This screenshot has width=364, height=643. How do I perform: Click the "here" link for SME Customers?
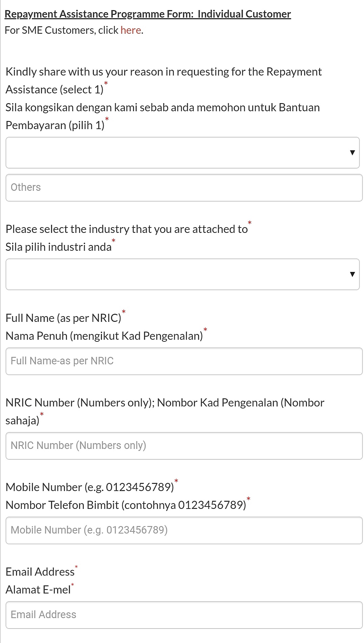[x=130, y=30]
